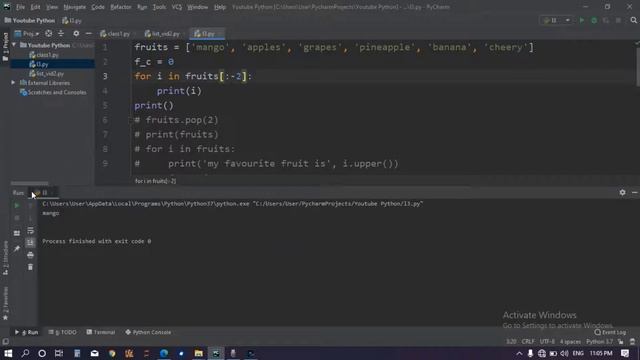The height and width of the screenshot is (360, 640).
Task: Open Event Log in status bar
Action: pos(610,332)
